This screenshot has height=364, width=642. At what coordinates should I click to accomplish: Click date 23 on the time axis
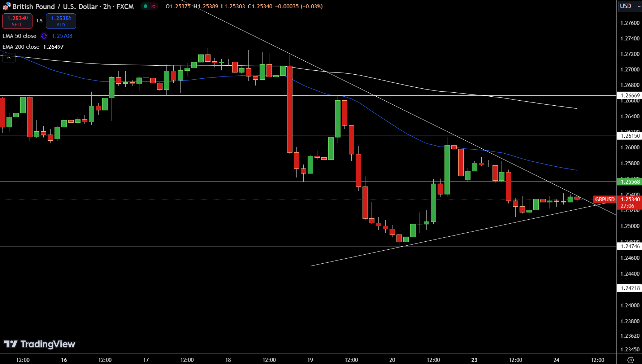pos(474,360)
